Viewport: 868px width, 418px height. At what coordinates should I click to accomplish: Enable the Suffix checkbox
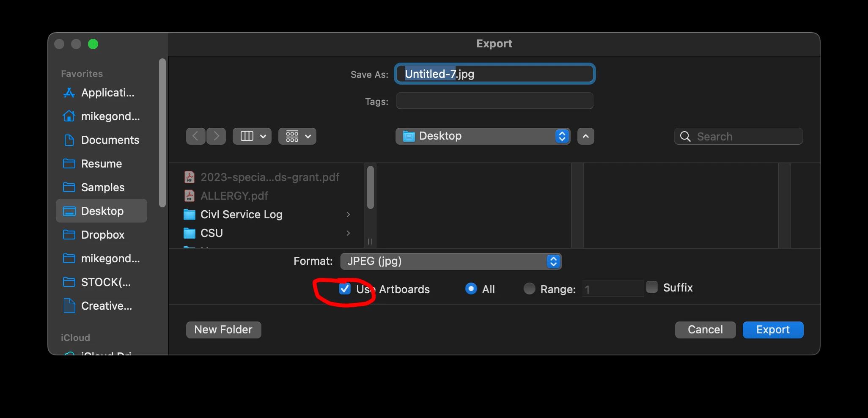pyautogui.click(x=652, y=287)
